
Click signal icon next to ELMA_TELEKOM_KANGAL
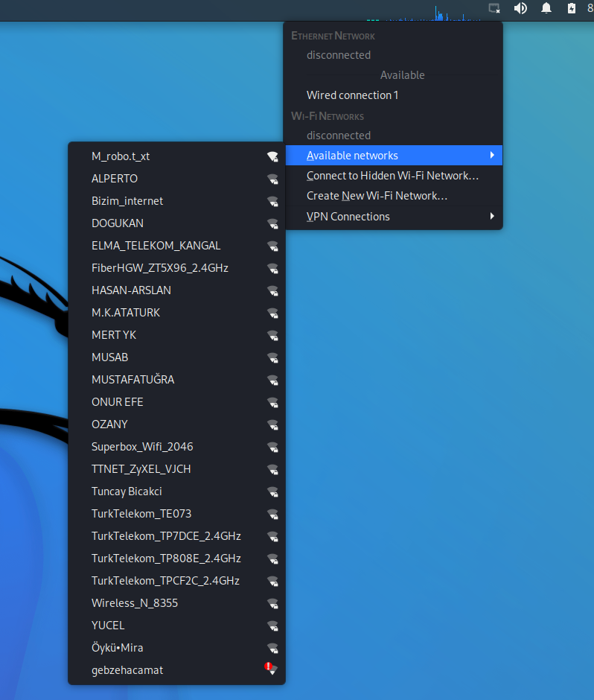pyautogui.click(x=272, y=246)
